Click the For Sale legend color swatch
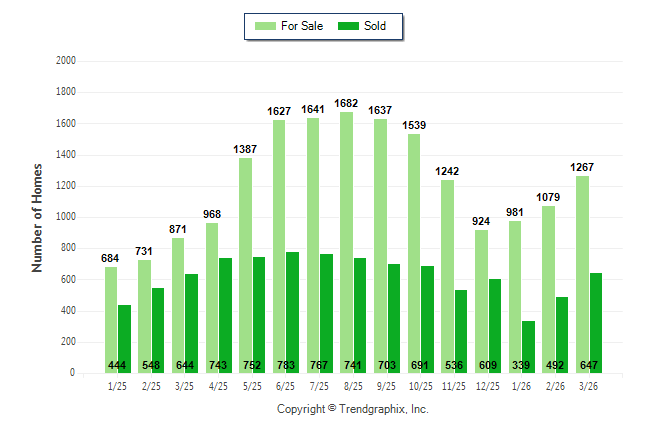Image resolution: width=646 pixels, height=434 pixels. click(x=266, y=26)
